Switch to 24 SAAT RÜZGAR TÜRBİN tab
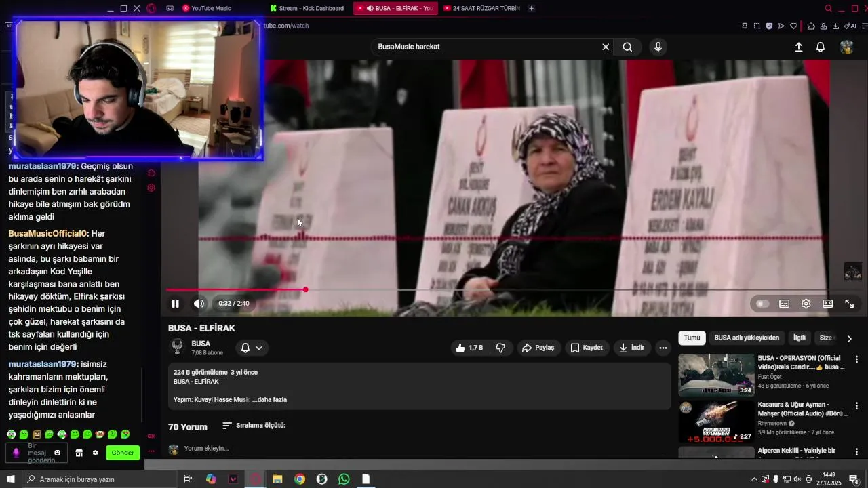The height and width of the screenshot is (488, 868). tap(481, 8)
